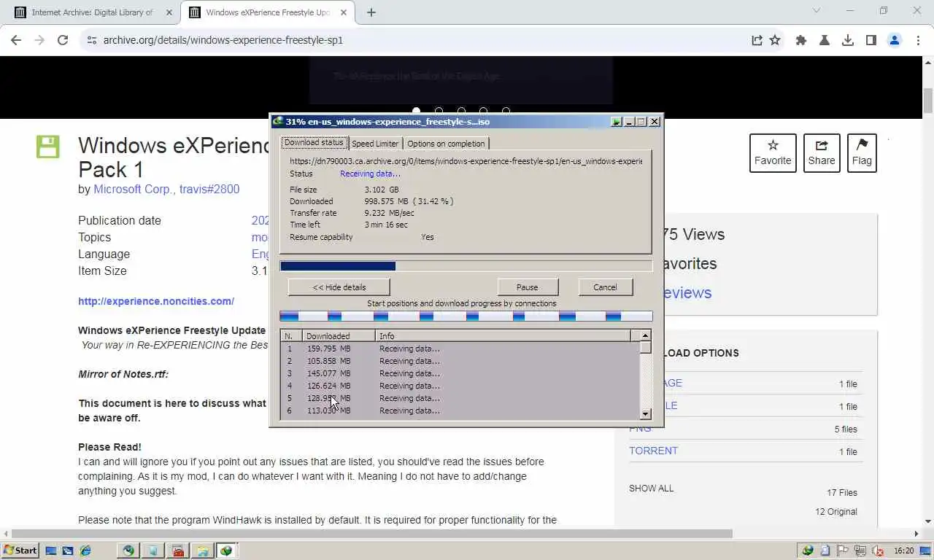Open IDM globe icon in system tray

808,551
